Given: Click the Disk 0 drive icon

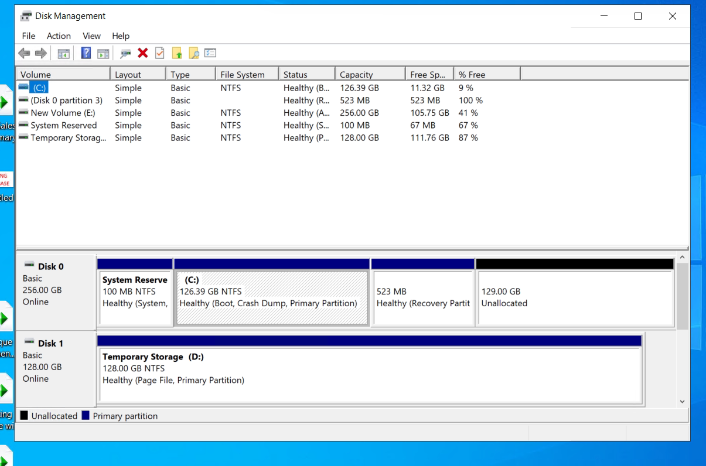Looking at the screenshot, I should point(29,264).
